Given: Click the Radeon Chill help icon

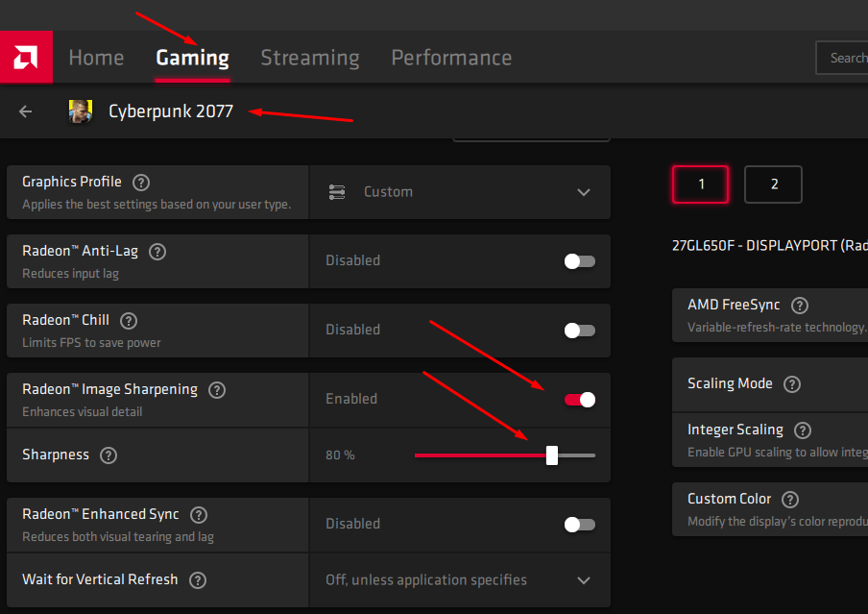Looking at the screenshot, I should click(129, 321).
